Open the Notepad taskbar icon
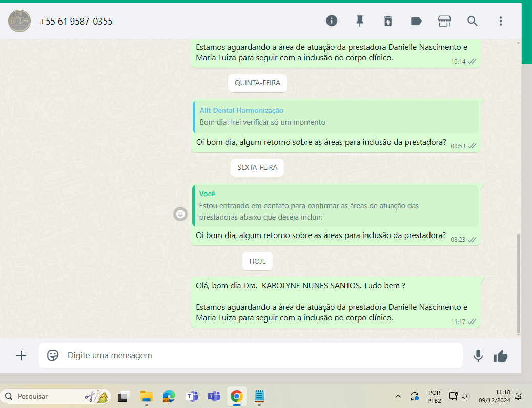 click(x=259, y=396)
